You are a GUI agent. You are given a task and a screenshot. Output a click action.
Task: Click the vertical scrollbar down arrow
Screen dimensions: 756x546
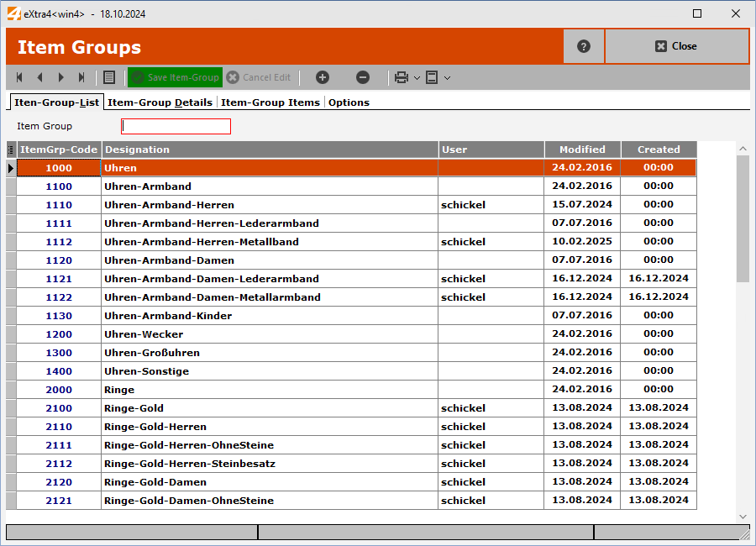[x=743, y=516]
